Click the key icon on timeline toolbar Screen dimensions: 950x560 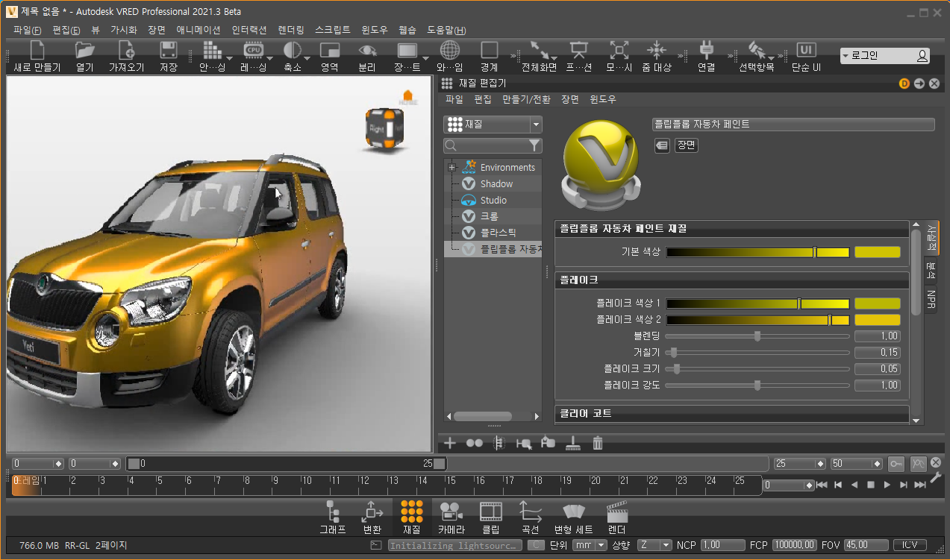coord(896,463)
